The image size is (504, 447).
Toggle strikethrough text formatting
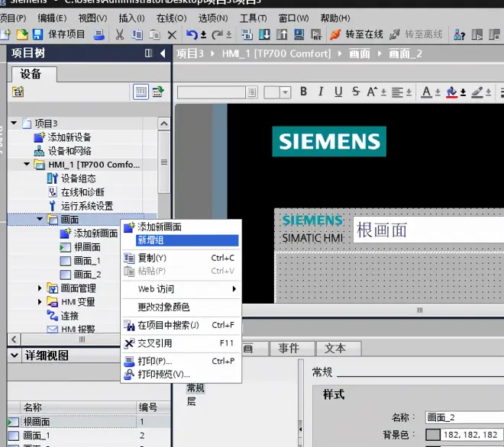pos(355,92)
